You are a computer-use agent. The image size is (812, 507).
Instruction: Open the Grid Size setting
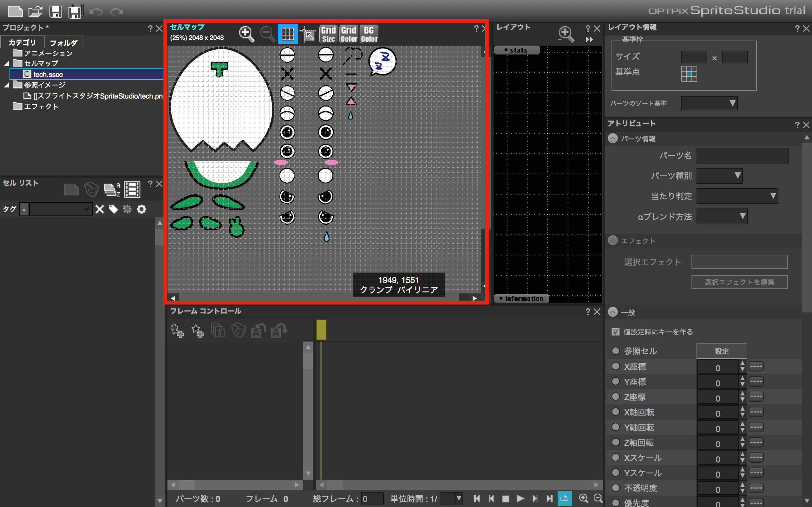click(x=328, y=34)
